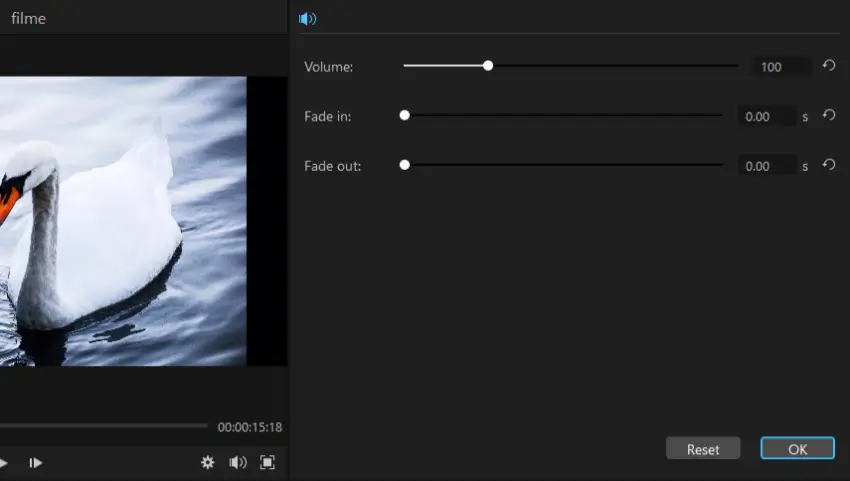Open preview settings gear icon
This screenshot has height=481, width=850.
click(x=208, y=462)
